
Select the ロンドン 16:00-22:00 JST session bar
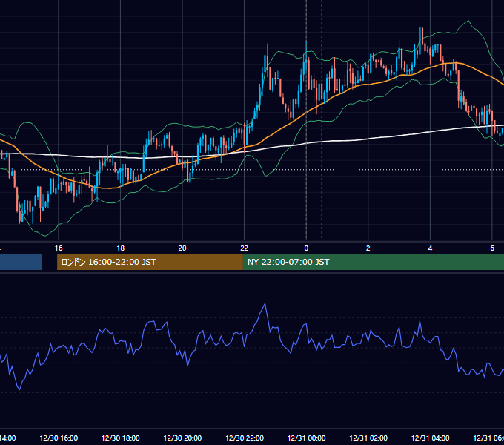[x=150, y=262]
